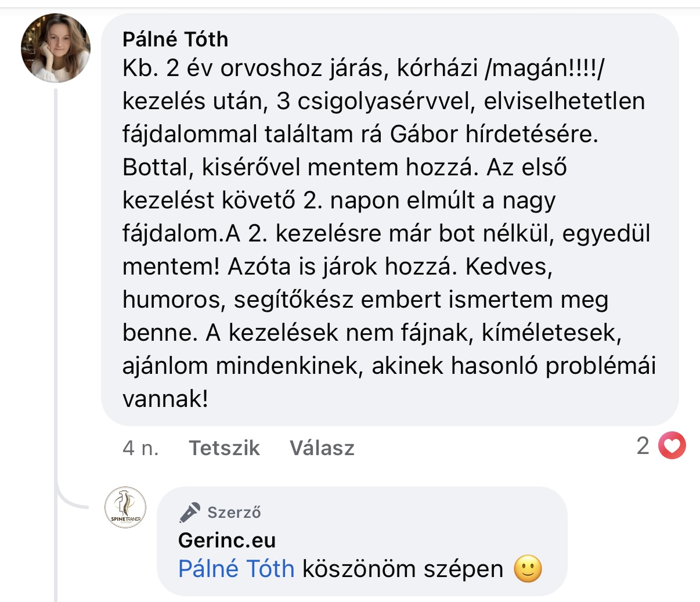Open the commenter's profile photo
The width and height of the screenshot is (700, 602).
coord(56,49)
